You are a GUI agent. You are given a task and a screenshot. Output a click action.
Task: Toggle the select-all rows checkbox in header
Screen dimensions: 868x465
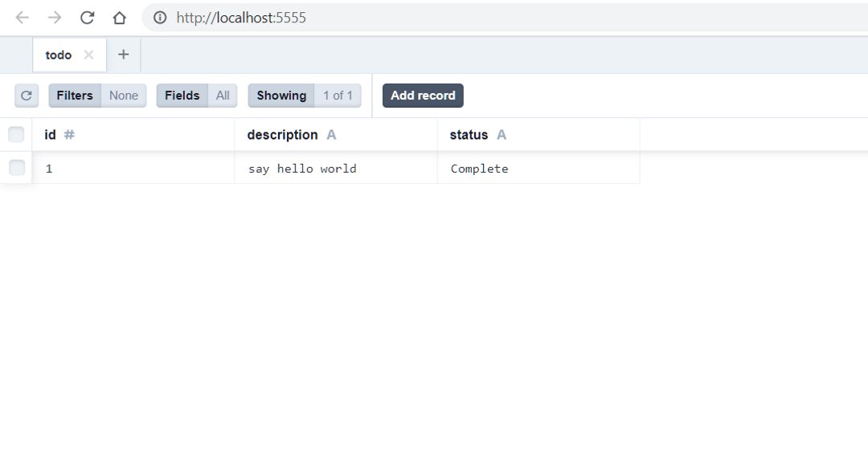point(16,135)
